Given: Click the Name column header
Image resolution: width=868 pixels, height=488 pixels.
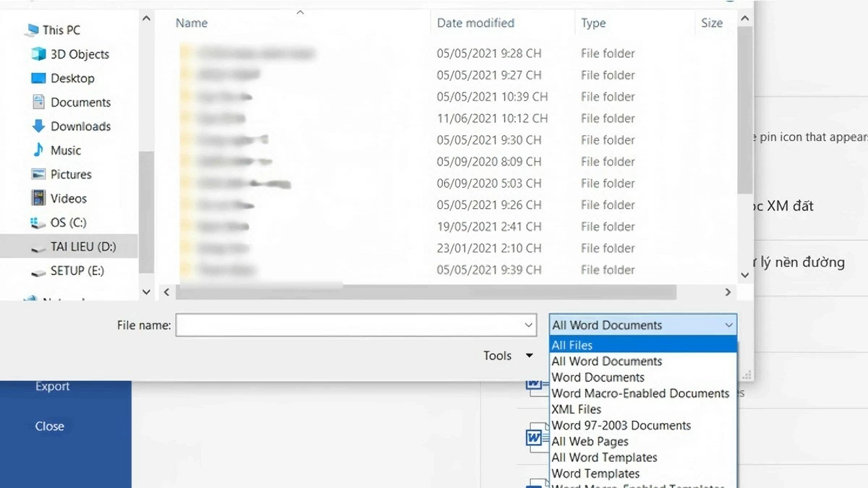Looking at the screenshot, I should tap(190, 22).
